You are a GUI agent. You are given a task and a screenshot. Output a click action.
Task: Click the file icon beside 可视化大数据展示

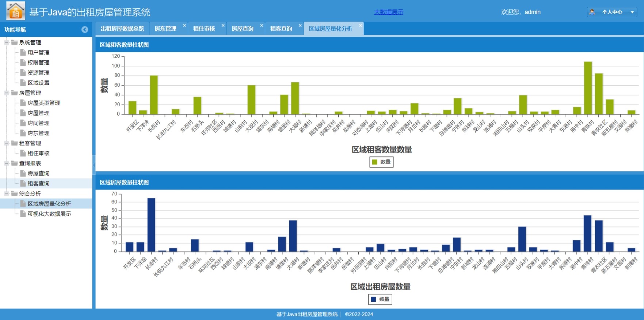click(23, 214)
